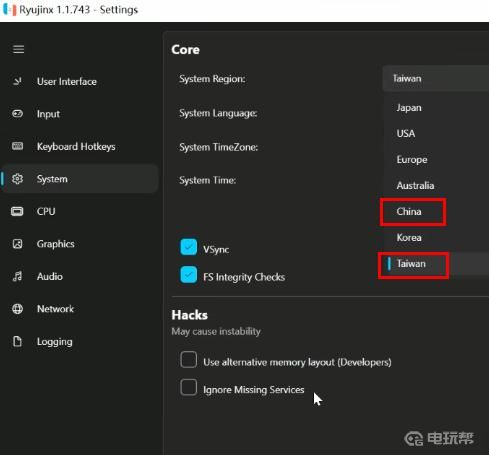489x455 pixels.
Task: Untick the FS Integrity Checks checkbox
Action: coord(189,275)
